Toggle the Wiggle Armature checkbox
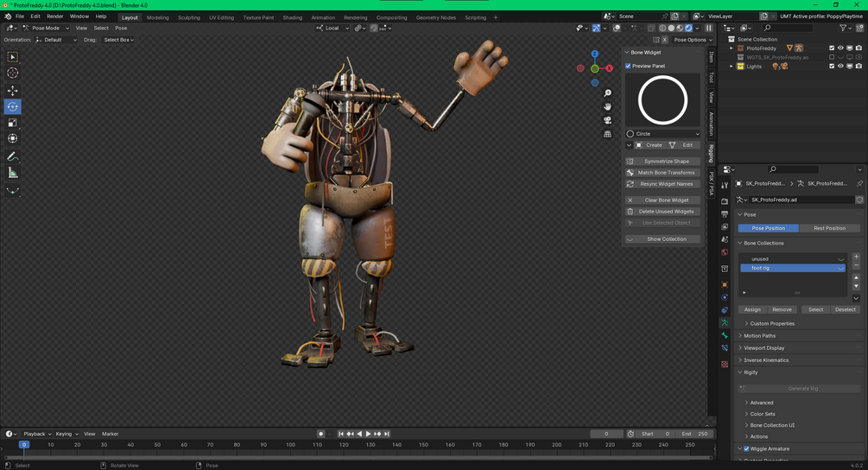The width and height of the screenshot is (868, 470). pos(746,448)
